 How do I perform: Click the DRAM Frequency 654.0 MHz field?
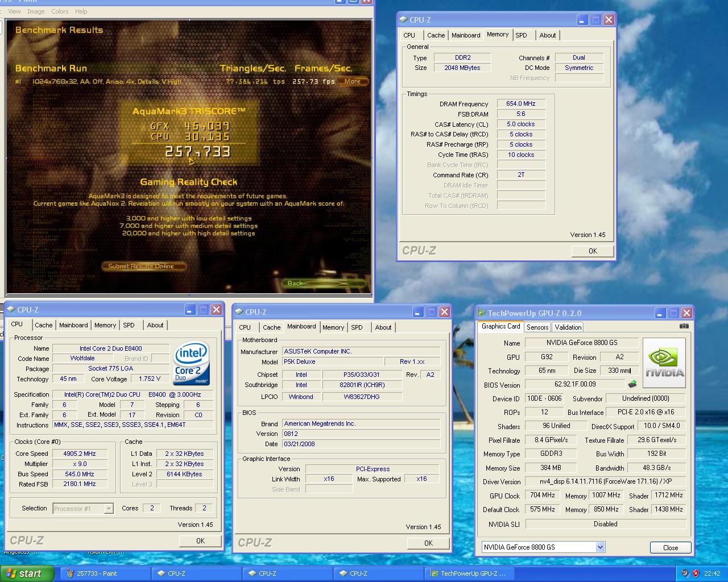click(521, 103)
